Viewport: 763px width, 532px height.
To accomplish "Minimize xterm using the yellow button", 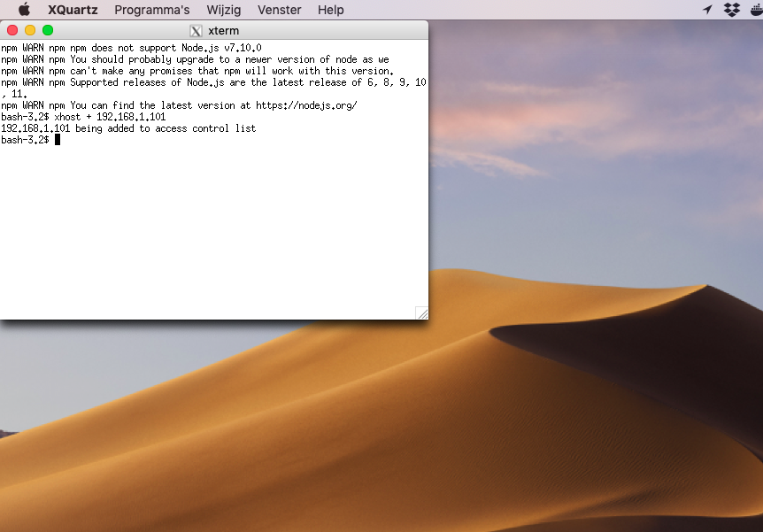I will coord(30,30).
